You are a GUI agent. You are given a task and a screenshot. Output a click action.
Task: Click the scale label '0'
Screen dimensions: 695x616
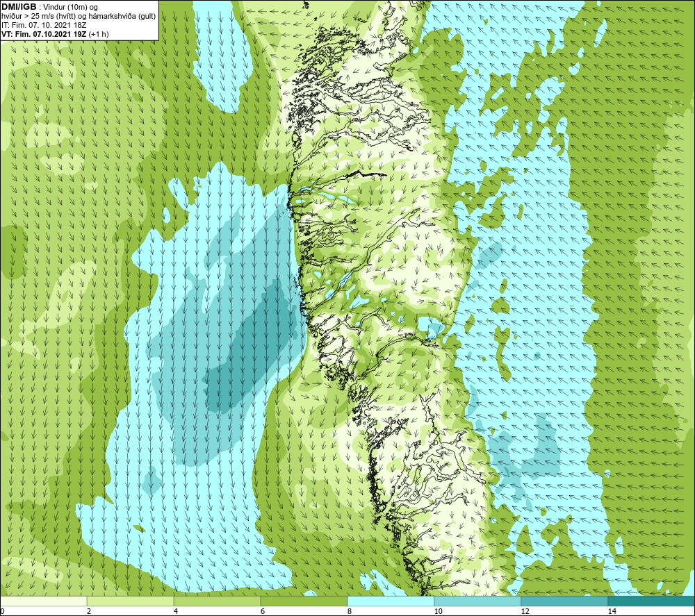point(2,611)
